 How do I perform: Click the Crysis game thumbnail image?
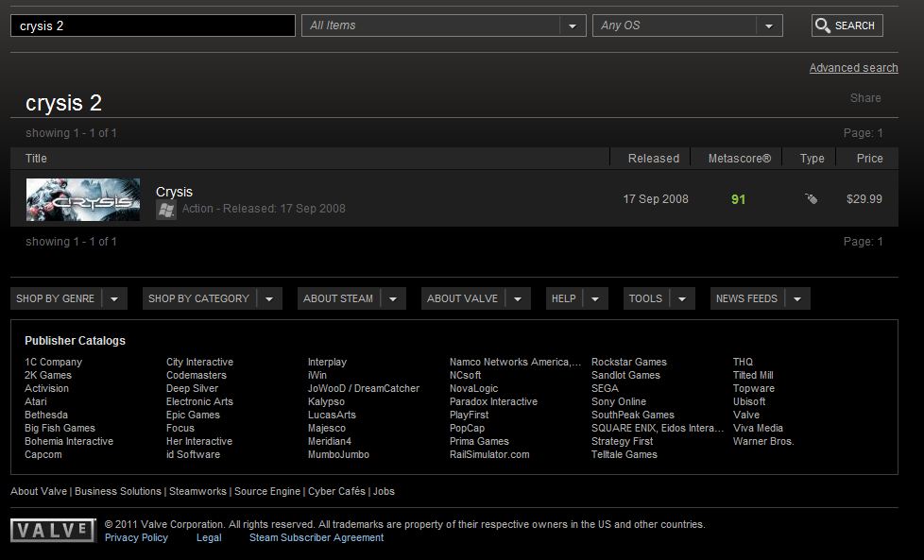coord(83,199)
